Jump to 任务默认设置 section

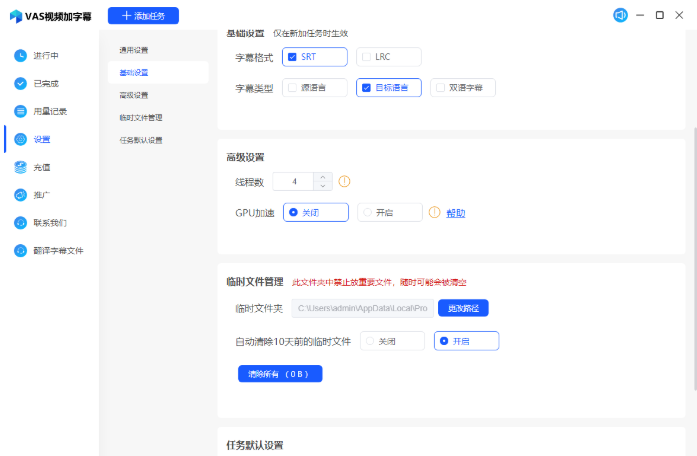point(141,140)
